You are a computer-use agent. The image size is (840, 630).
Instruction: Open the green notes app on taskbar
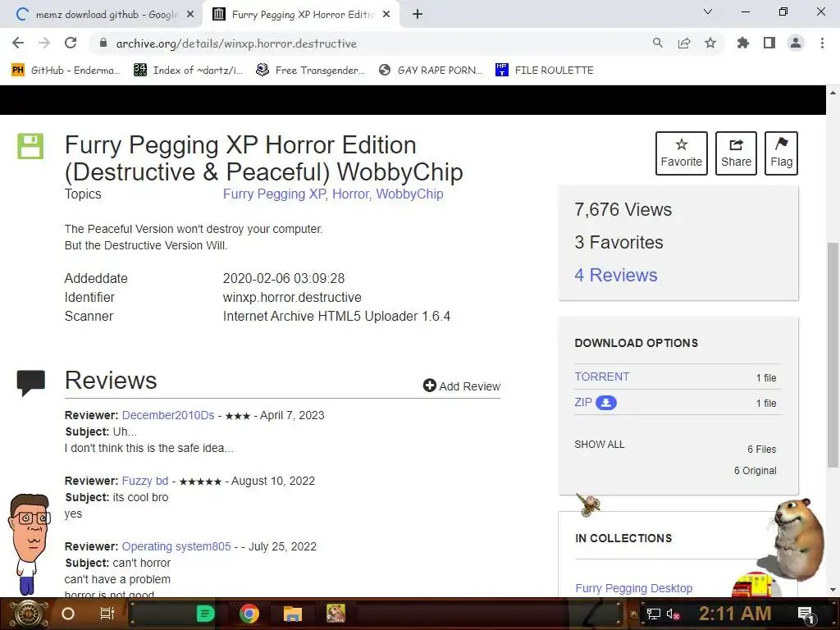(205, 614)
